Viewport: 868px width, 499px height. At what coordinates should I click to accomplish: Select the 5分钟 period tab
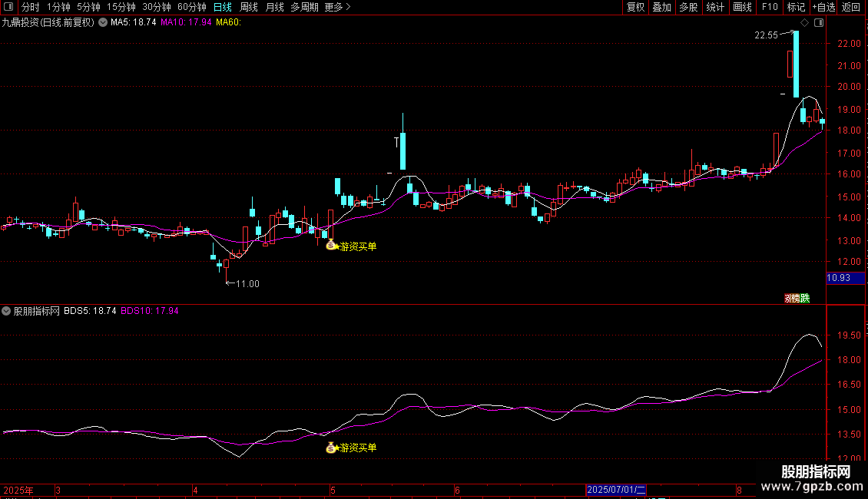pyautogui.click(x=88, y=7)
